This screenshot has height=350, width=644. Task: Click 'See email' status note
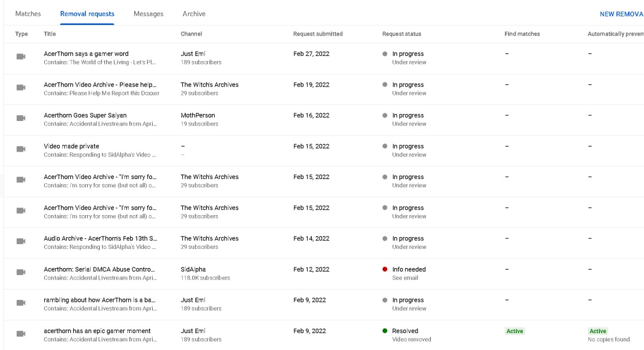coord(405,278)
